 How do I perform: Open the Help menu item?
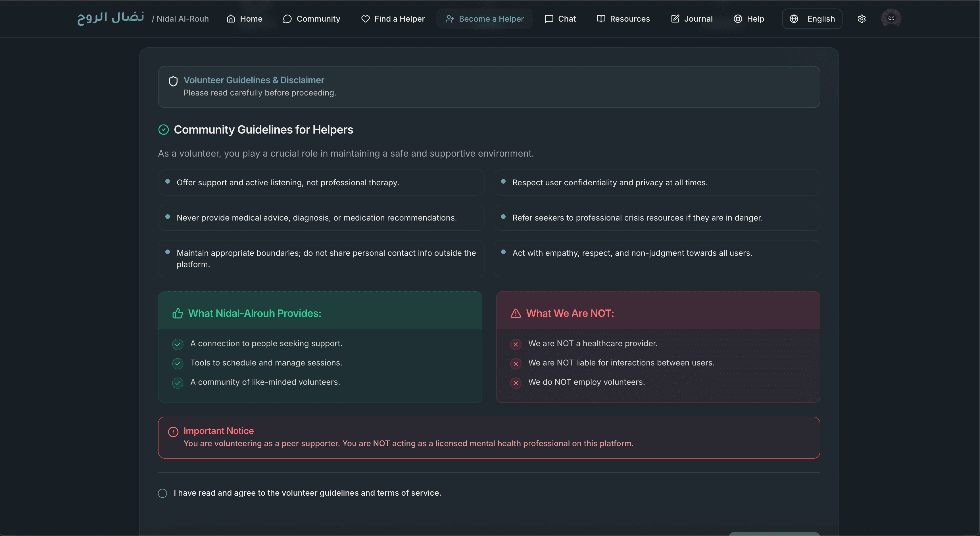click(x=749, y=19)
